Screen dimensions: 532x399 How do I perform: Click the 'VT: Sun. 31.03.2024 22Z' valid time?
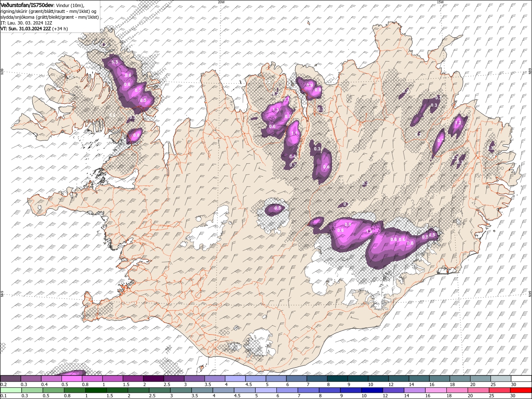(26, 29)
